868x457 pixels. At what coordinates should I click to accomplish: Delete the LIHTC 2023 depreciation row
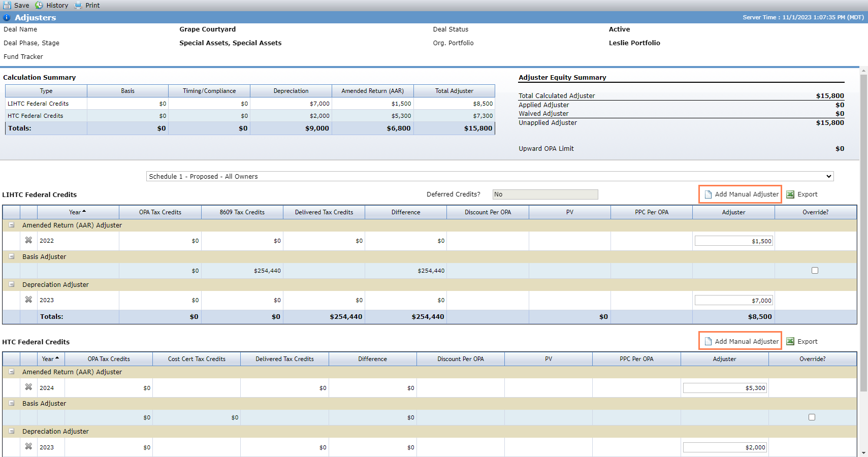(28, 300)
